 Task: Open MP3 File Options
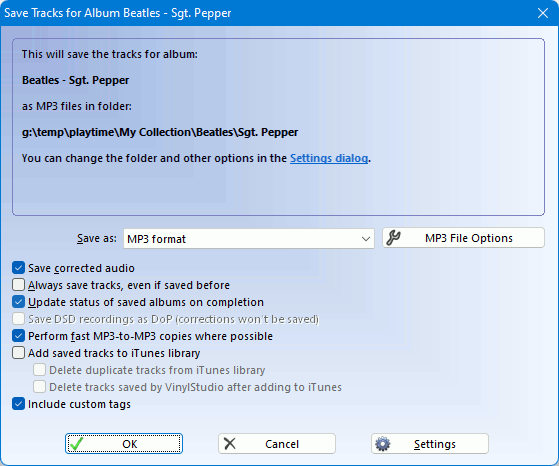pyautogui.click(x=463, y=238)
